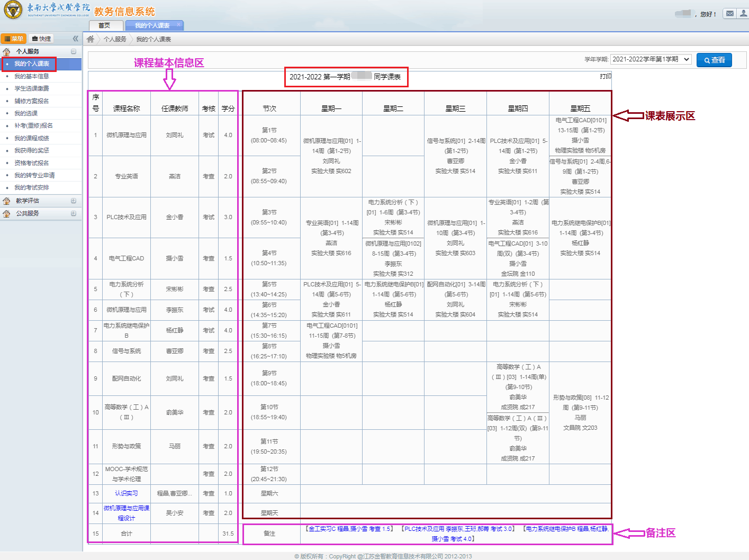Open 辅修方案报名 in sidebar
The image size is (749, 560).
tap(32, 101)
